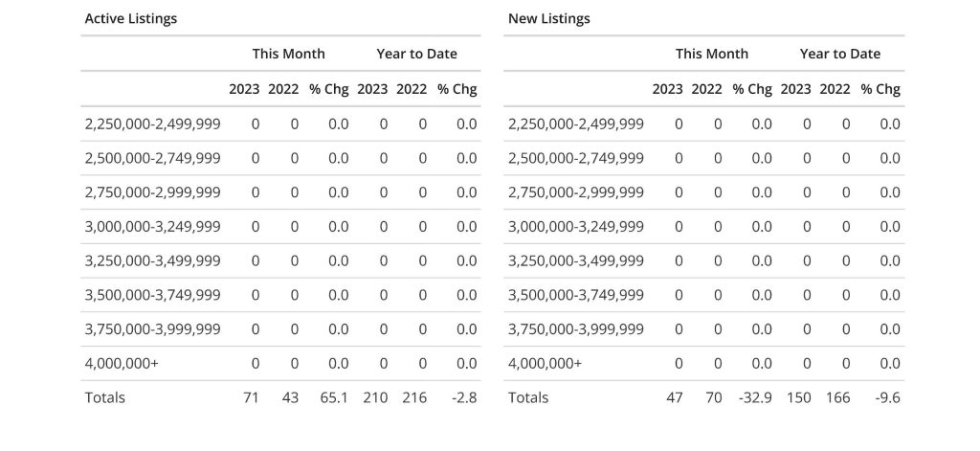Click 2,250,000-2,499,999 row label in New Listings
The width and height of the screenshot is (980, 451).
[x=575, y=124]
